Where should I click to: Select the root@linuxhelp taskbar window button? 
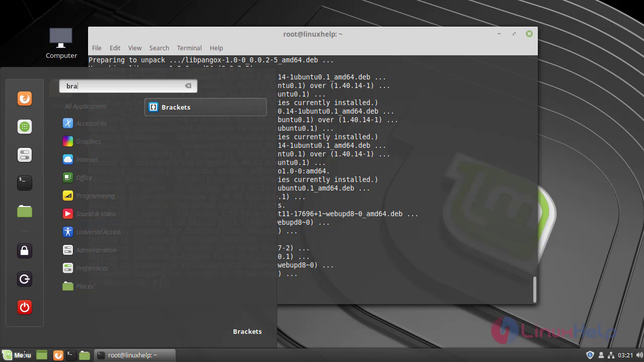click(135, 355)
